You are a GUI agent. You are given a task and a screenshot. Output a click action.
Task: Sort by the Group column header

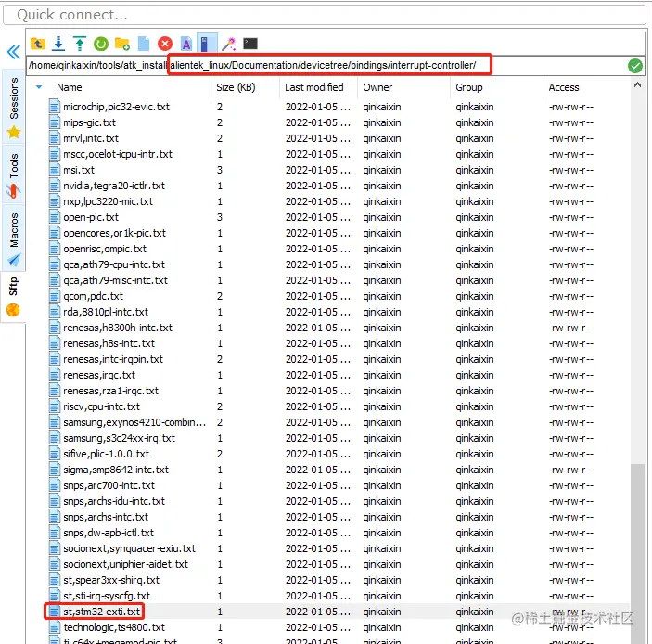click(469, 87)
